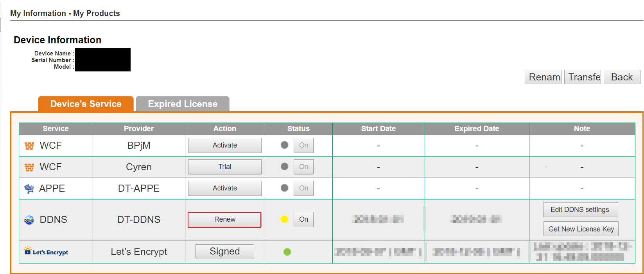Toggle the On switch for WCF BPjM

(304, 145)
